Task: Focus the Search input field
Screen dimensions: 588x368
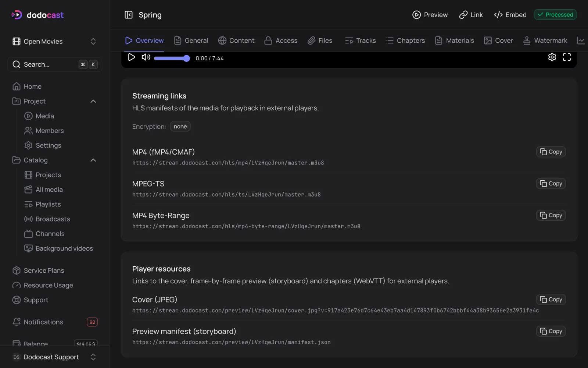Action: [x=55, y=64]
